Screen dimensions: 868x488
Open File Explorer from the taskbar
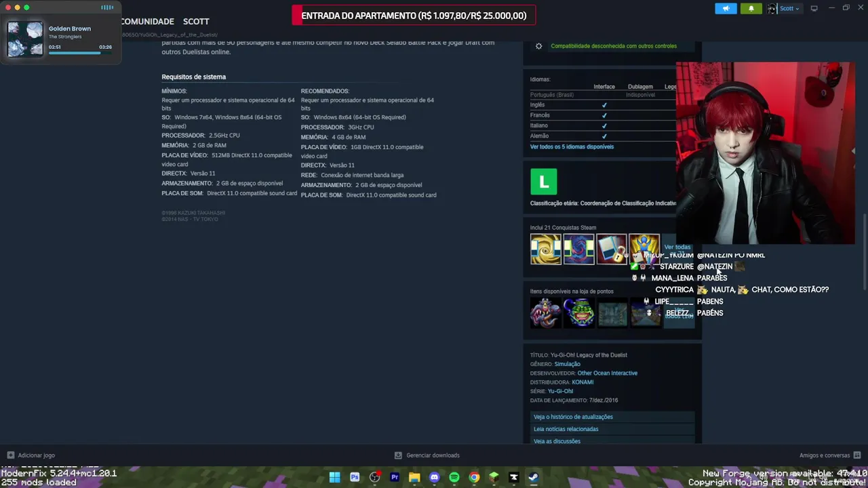pos(414,477)
